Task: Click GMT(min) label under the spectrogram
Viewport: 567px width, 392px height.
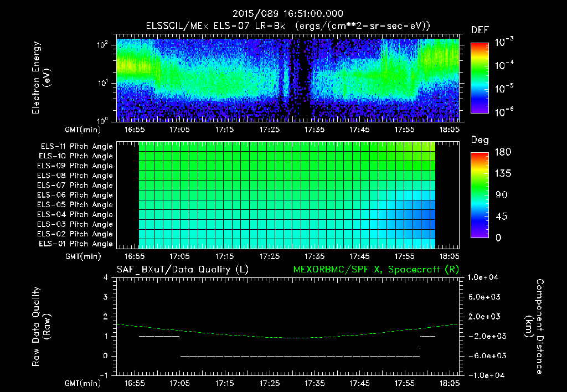Action: pos(83,130)
